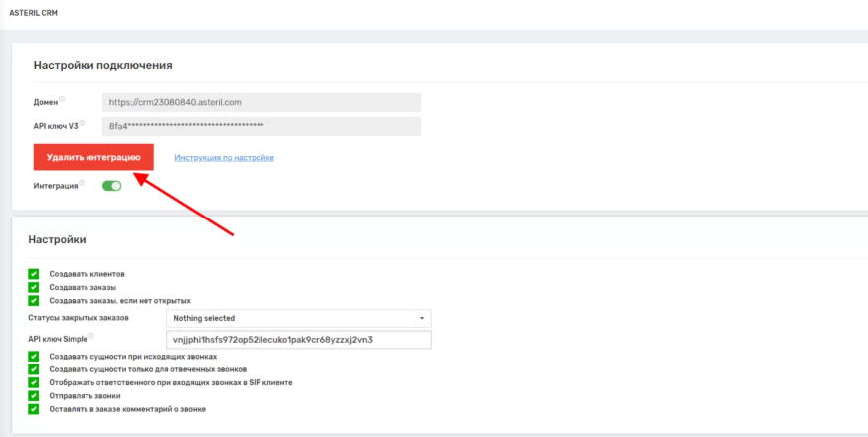The width and height of the screenshot is (868, 437).
Task: Click the help icon beside API ключ Simple
Action: [90, 336]
